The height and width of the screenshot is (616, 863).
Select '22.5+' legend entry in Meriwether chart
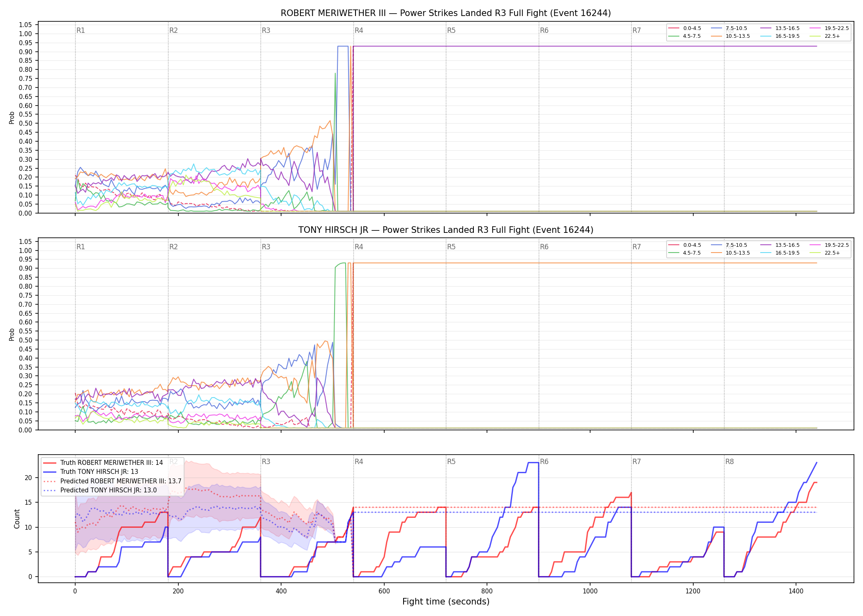click(x=825, y=36)
